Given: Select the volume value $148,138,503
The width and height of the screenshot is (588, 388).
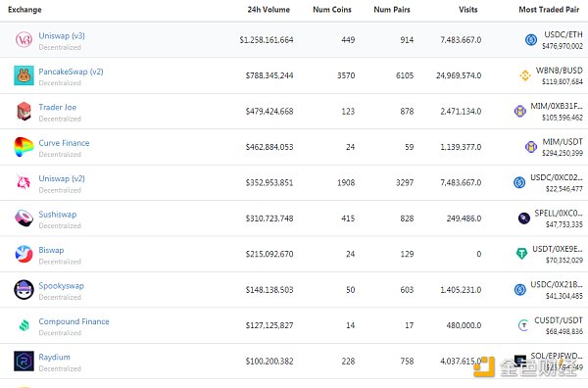Looking at the screenshot, I should pyautogui.click(x=269, y=290).
